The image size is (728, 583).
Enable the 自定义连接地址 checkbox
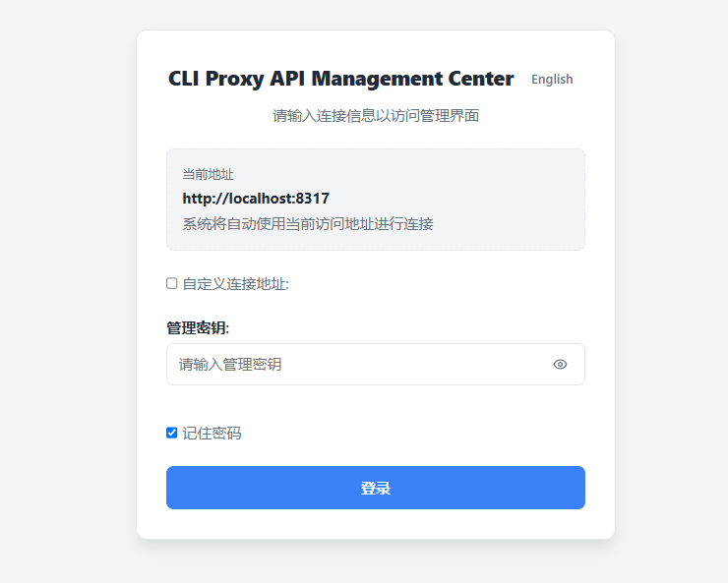(x=172, y=283)
